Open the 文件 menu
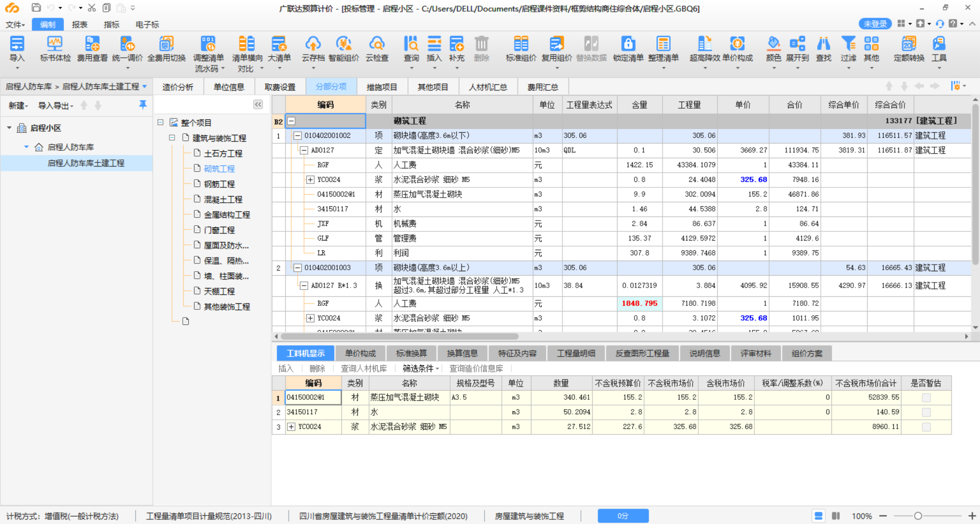The image size is (980, 524). [15, 25]
